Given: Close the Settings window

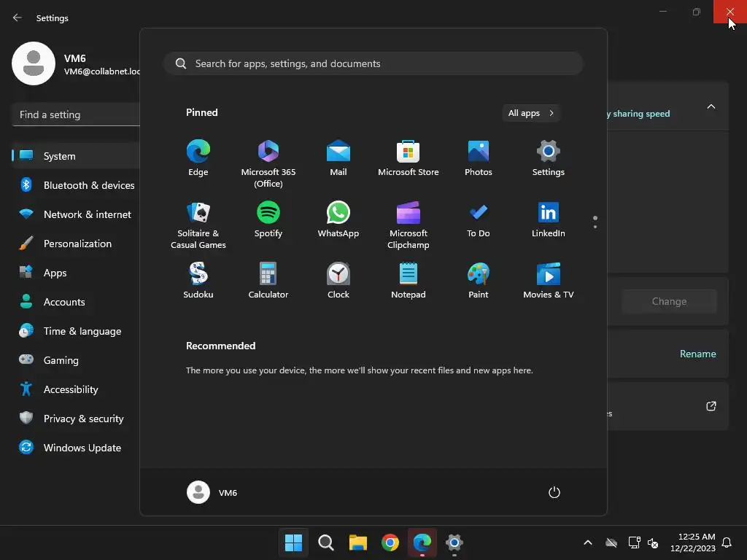Looking at the screenshot, I should (x=729, y=12).
